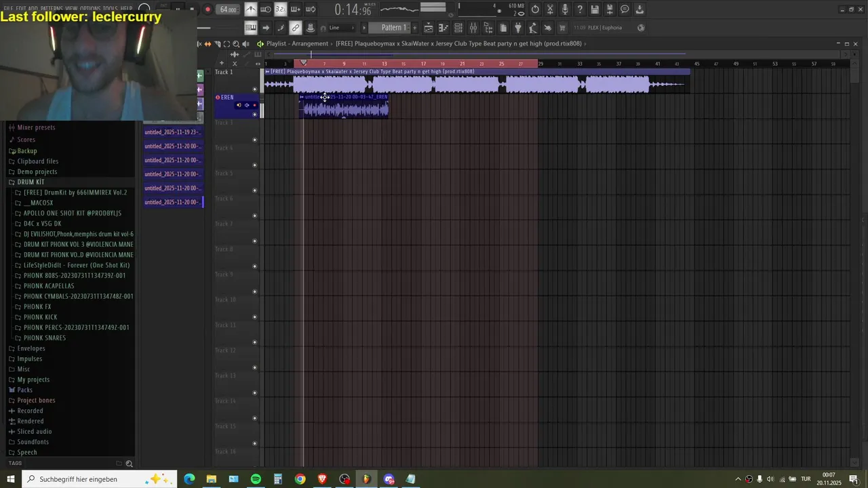Open the Backup folder
868x488 pixels.
(26, 151)
